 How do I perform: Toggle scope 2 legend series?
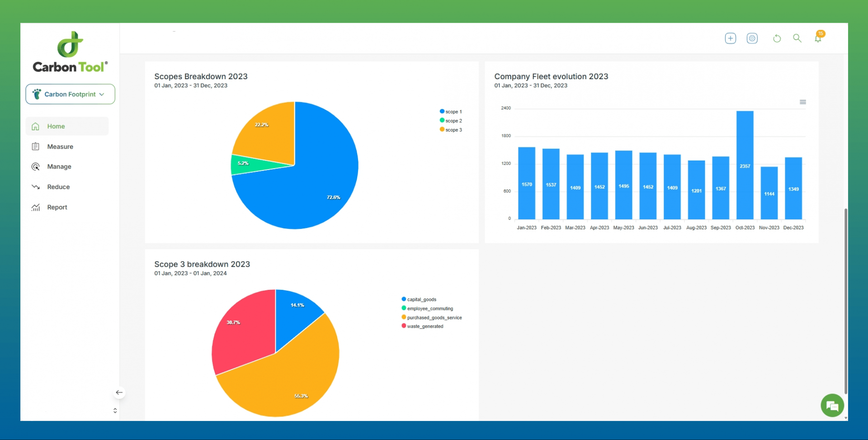pyautogui.click(x=451, y=121)
